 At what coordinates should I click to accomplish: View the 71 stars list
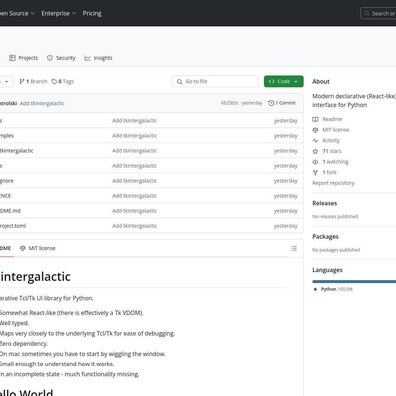pos(332,151)
